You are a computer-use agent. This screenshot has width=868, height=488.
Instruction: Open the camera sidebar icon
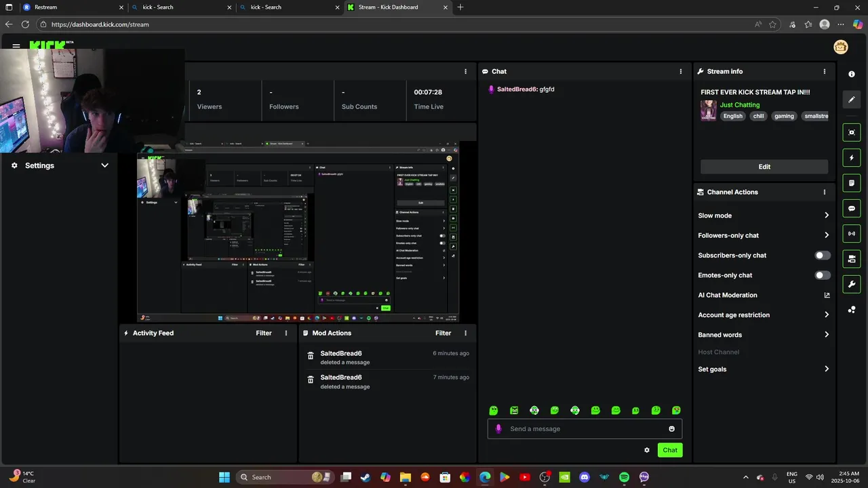(x=852, y=259)
